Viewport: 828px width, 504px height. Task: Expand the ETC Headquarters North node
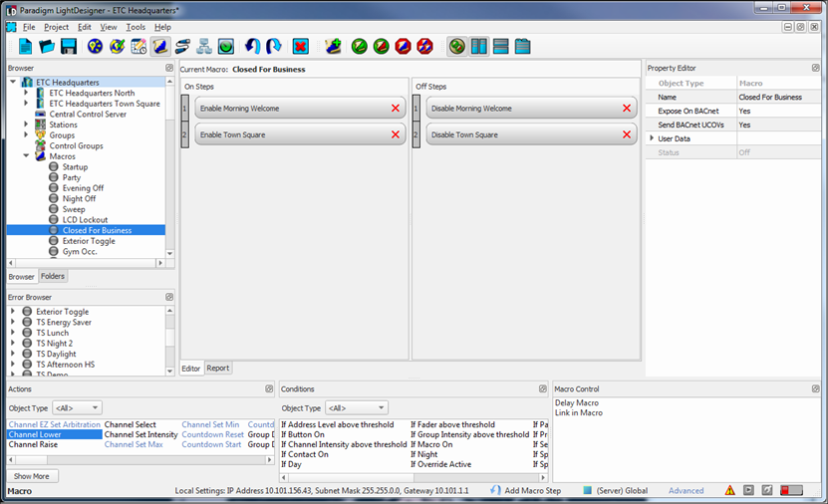coord(26,93)
